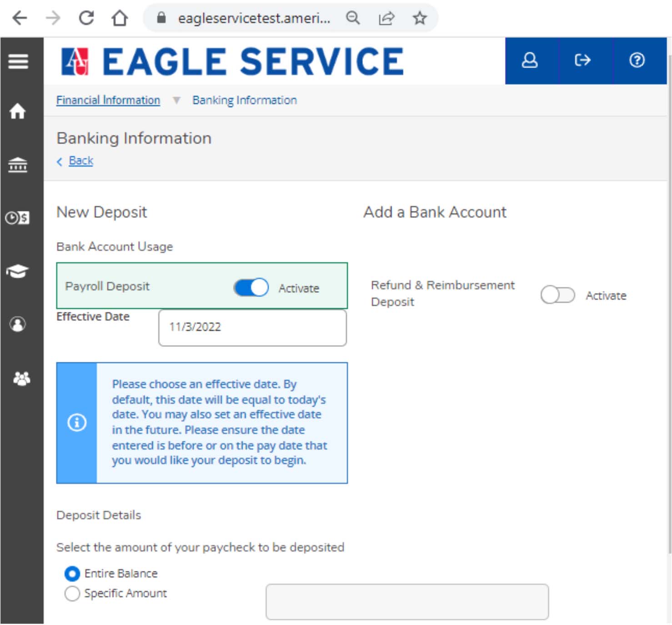Activate Refund & Reimbursement Deposit toggle
Screen dimensions: 672x625
(557, 295)
